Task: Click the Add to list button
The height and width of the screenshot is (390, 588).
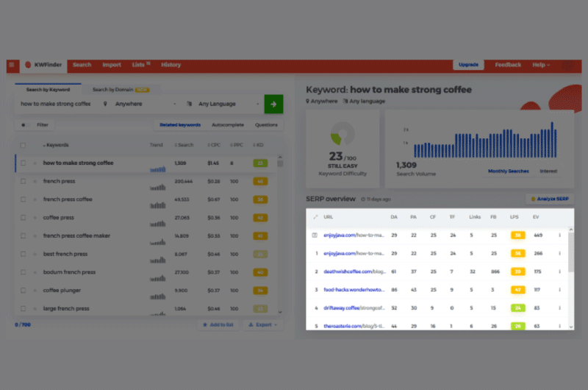Action: coord(218,325)
